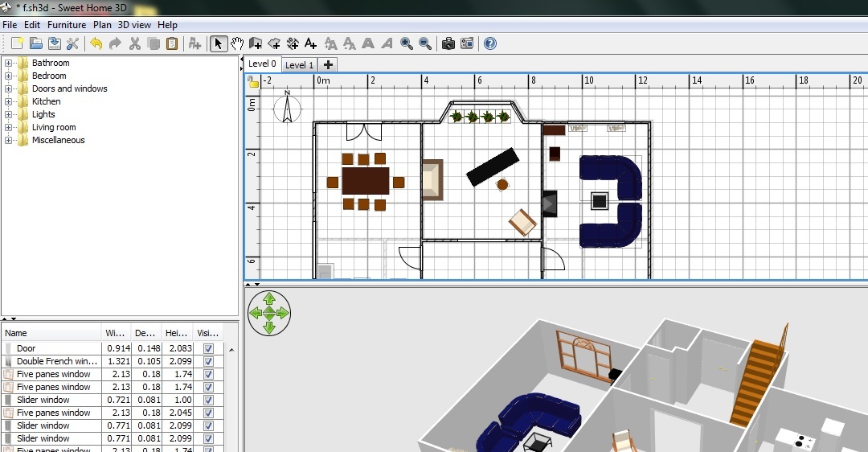Click the New home toolbar icon
The width and height of the screenshot is (868, 452).
click(x=17, y=43)
